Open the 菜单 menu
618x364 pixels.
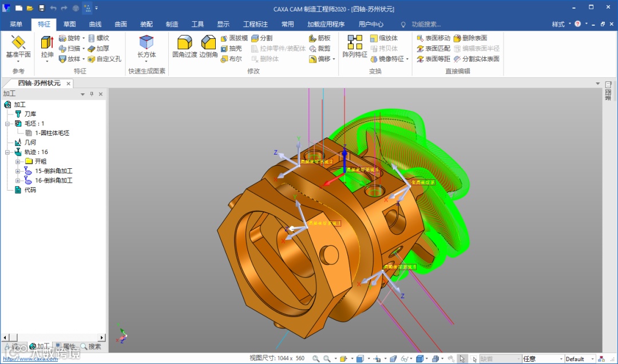[16, 24]
